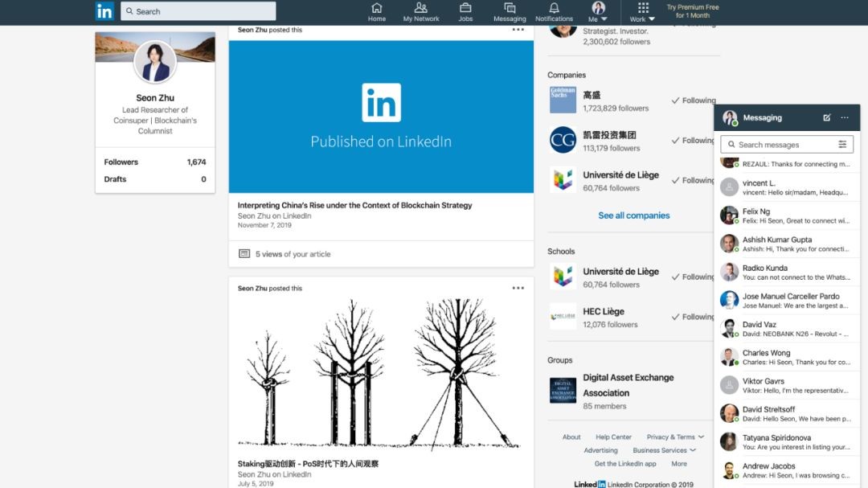
Task: Open options menu for the blockchain article post
Action: (x=518, y=30)
